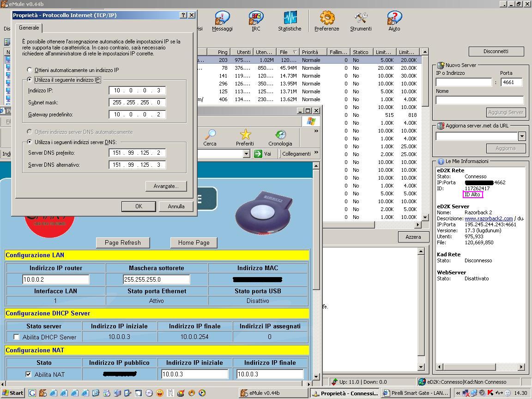Confirm TCP/IP properties with OK
This screenshot has width=532, height=399.
point(139,206)
